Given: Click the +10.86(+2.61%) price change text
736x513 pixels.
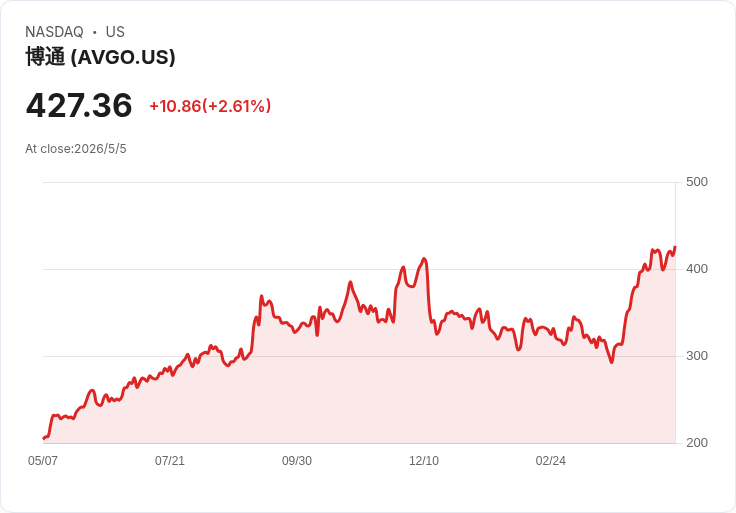Looking at the screenshot, I should [x=210, y=106].
